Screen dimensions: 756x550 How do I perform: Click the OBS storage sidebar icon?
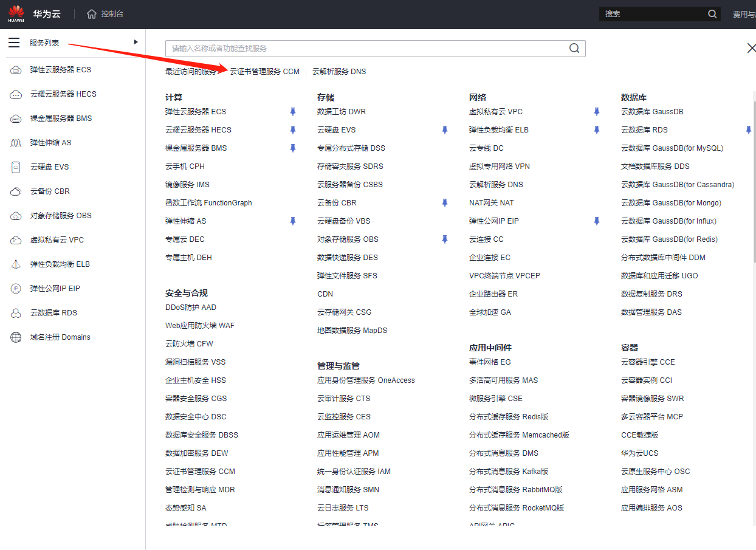pyautogui.click(x=16, y=216)
